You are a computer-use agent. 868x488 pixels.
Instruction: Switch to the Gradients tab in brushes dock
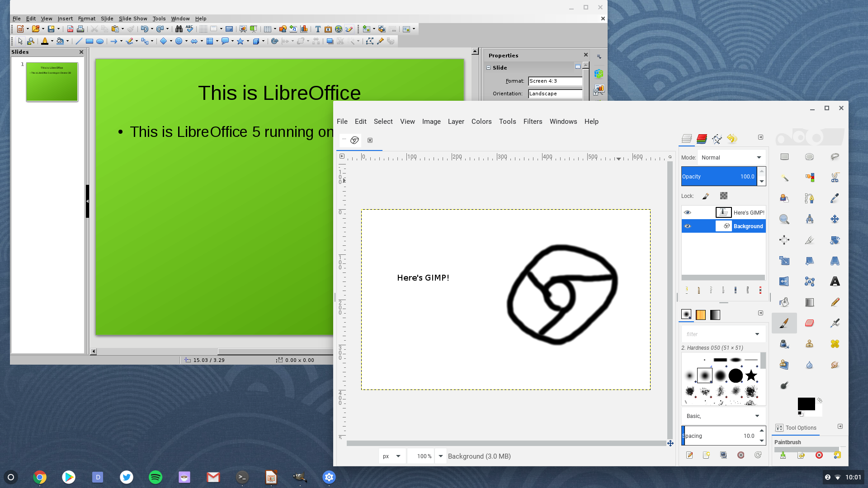715,315
